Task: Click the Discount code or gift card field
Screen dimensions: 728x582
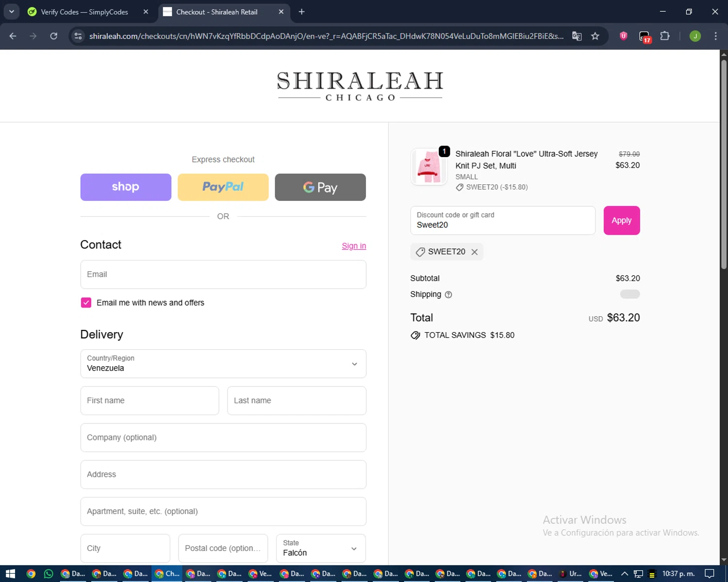Action: [x=503, y=221]
